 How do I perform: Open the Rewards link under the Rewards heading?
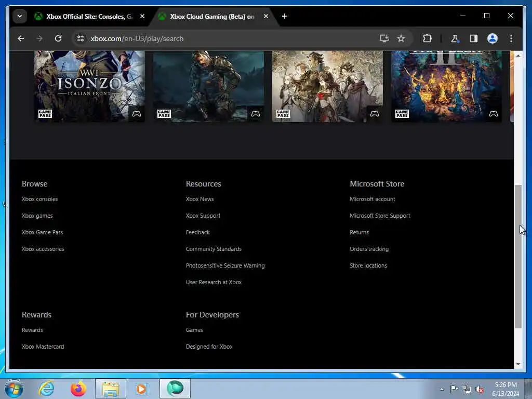(32, 330)
